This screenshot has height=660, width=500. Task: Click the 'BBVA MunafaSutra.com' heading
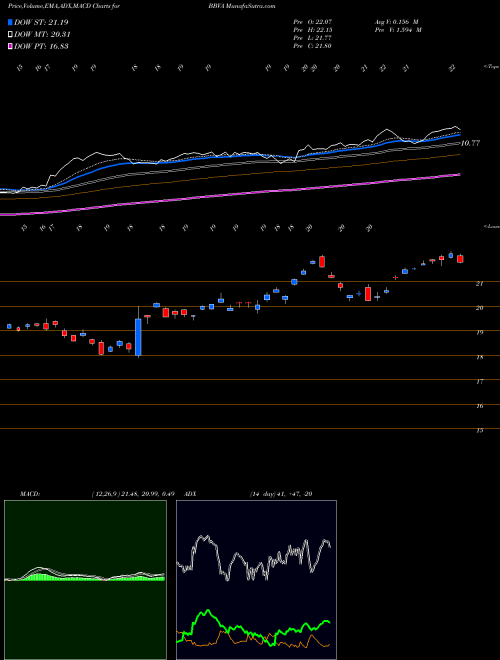click(242, 6)
